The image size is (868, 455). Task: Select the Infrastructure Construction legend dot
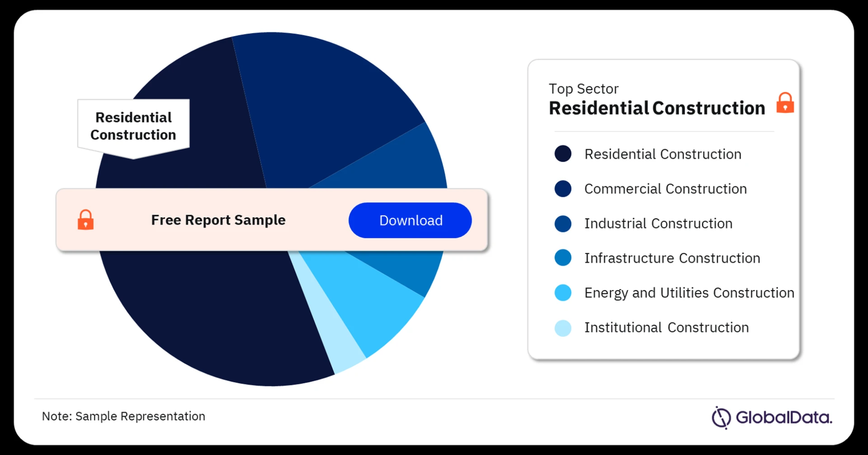563,258
